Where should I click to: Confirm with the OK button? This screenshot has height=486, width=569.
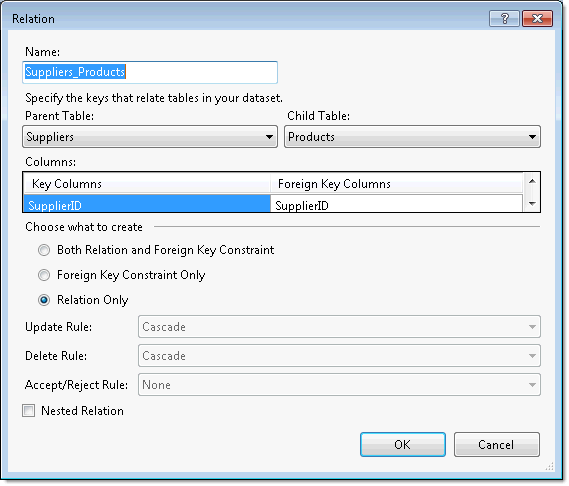[404, 446]
